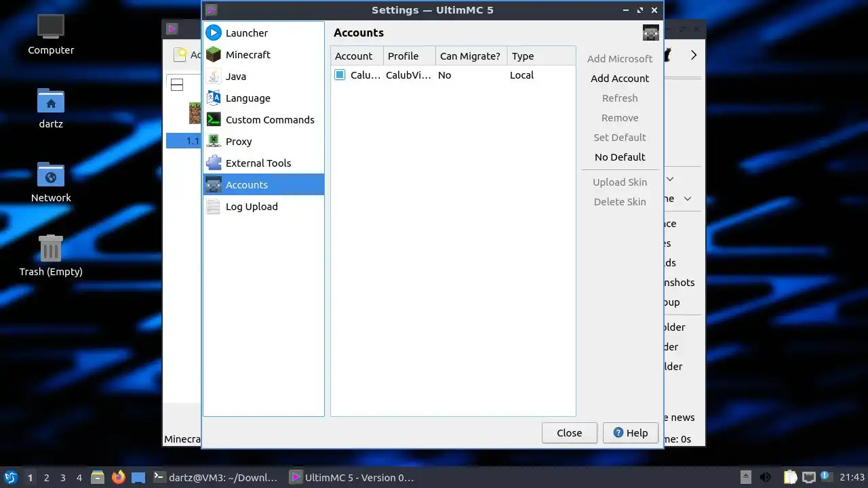This screenshot has width=868, height=488.
Task: Open the External Tools page
Action: coord(264,163)
